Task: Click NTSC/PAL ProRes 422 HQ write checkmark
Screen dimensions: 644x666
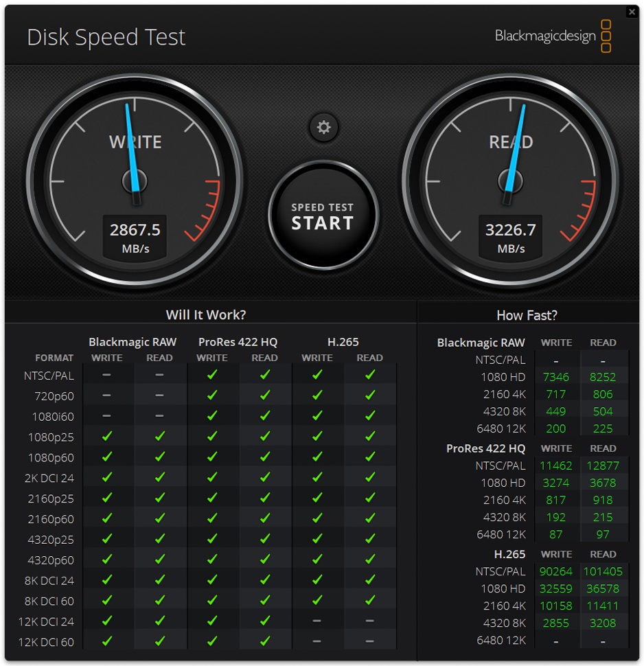Action: tap(212, 375)
